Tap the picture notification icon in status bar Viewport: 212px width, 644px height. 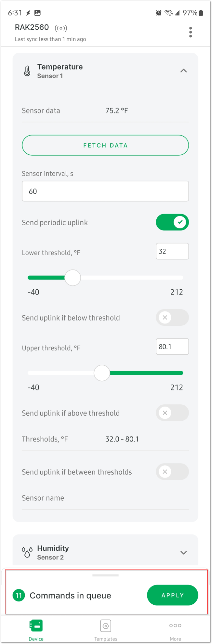[38, 13]
